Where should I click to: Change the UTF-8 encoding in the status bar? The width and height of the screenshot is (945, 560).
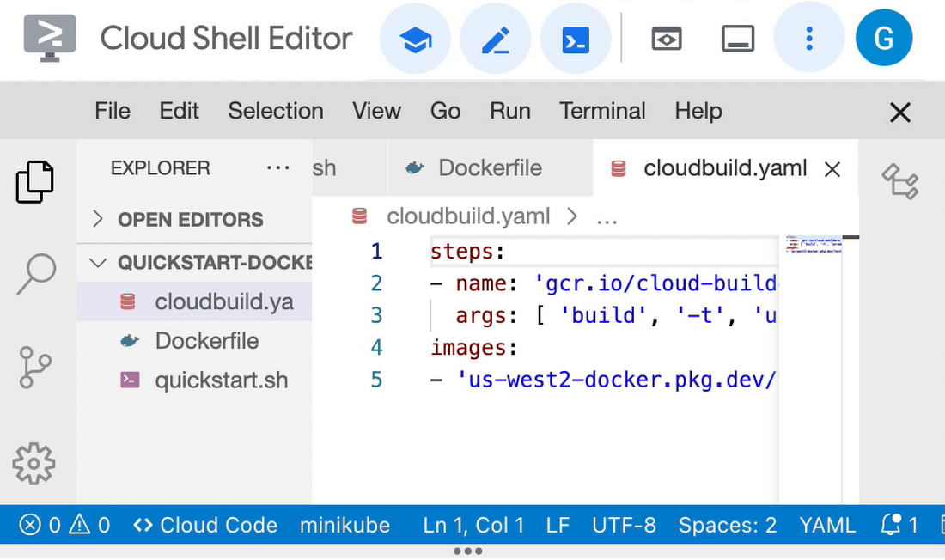624,525
